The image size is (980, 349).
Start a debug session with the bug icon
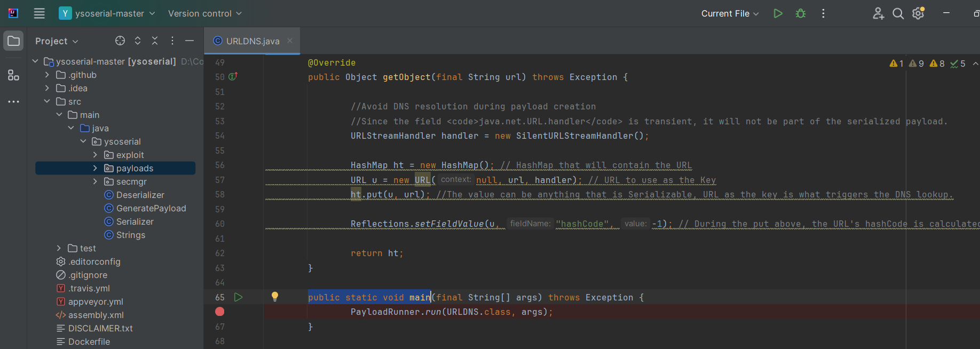(x=801, y=13)
